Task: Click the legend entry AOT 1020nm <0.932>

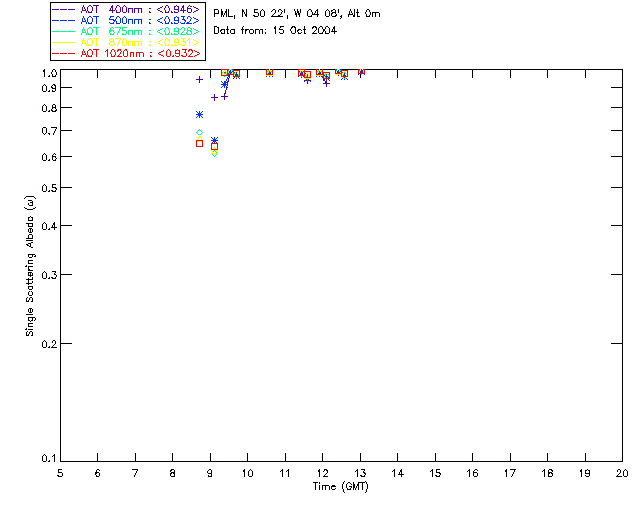Action: 126,53
